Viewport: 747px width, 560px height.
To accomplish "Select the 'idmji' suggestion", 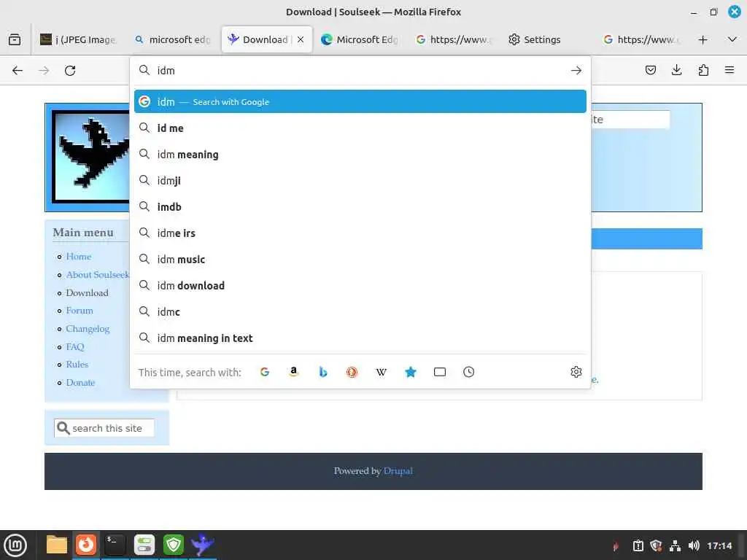I will tap(360, 181).
